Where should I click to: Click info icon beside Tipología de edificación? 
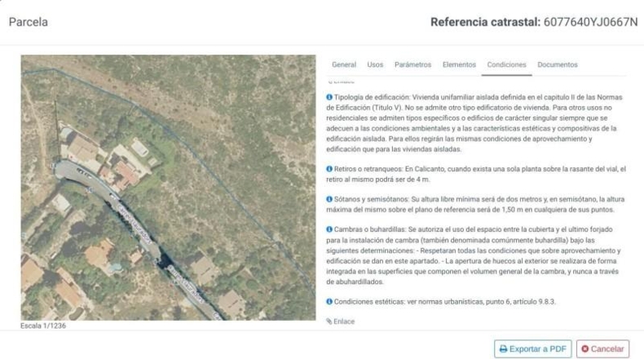coord(329,97)
